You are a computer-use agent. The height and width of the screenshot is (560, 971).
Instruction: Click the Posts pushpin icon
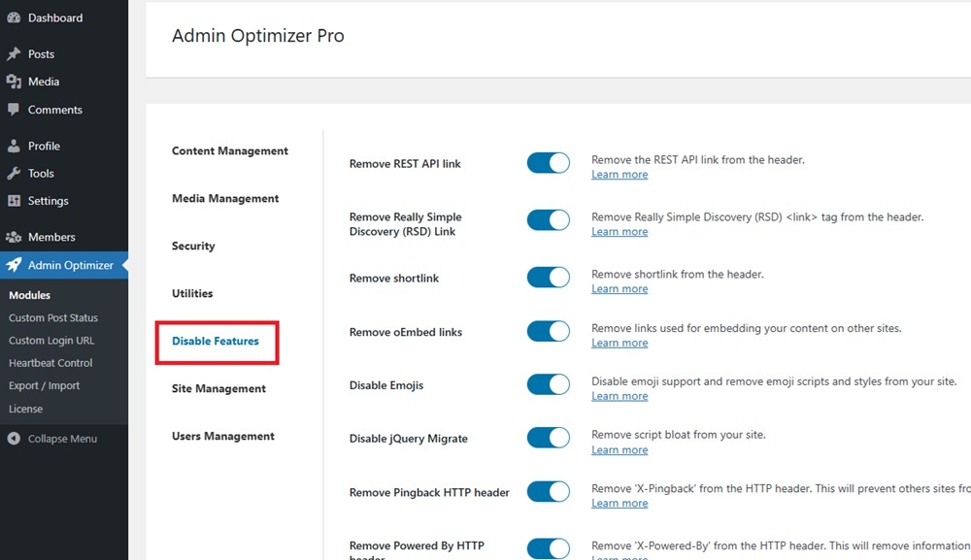[x=14, y=54]
